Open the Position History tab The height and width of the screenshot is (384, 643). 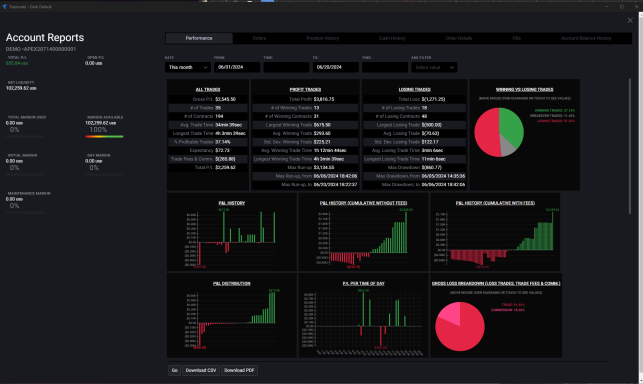coord(323,38)
